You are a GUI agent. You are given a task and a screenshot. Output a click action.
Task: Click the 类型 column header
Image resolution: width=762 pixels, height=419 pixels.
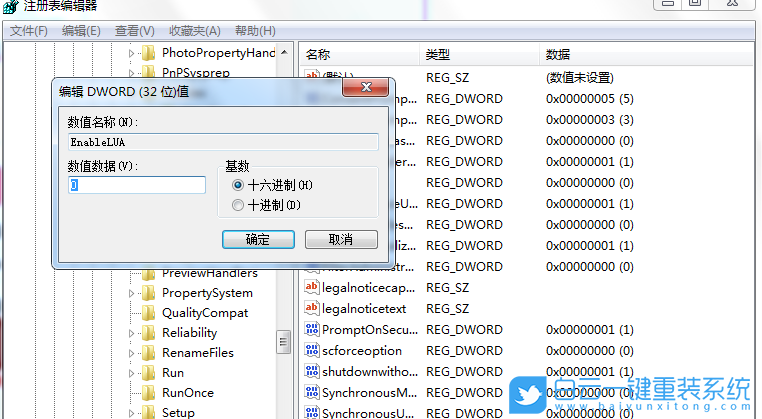click(x=479, y=54)
